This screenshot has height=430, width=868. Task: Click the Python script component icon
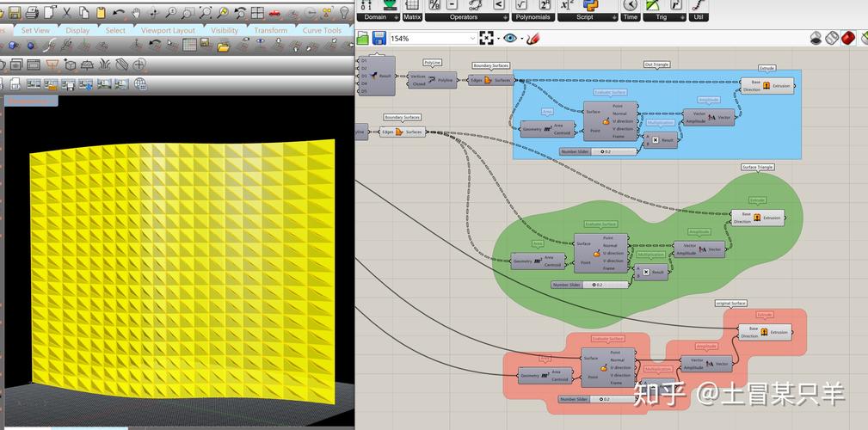(x=591, y=5)
